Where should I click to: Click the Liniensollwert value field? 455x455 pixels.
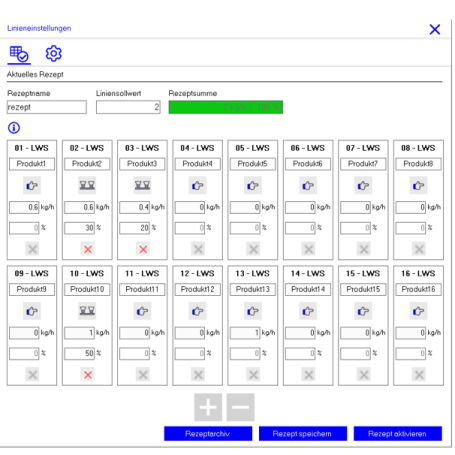coord(128,107)
